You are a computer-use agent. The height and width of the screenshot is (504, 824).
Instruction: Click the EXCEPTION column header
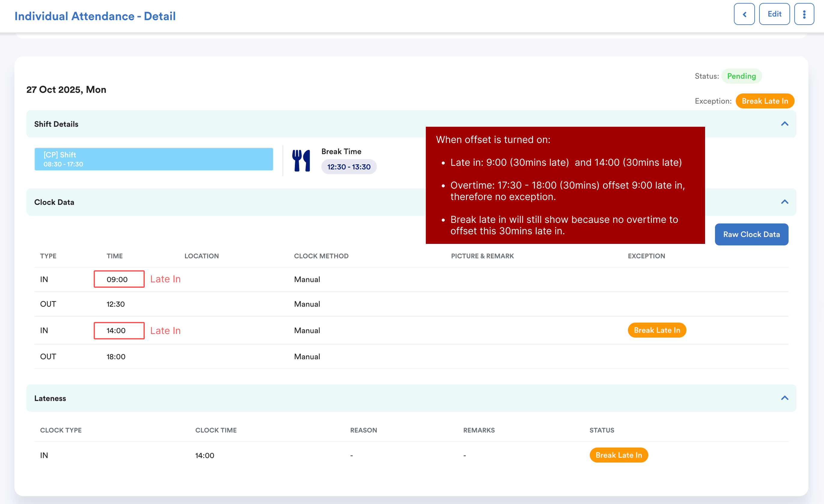646,256
